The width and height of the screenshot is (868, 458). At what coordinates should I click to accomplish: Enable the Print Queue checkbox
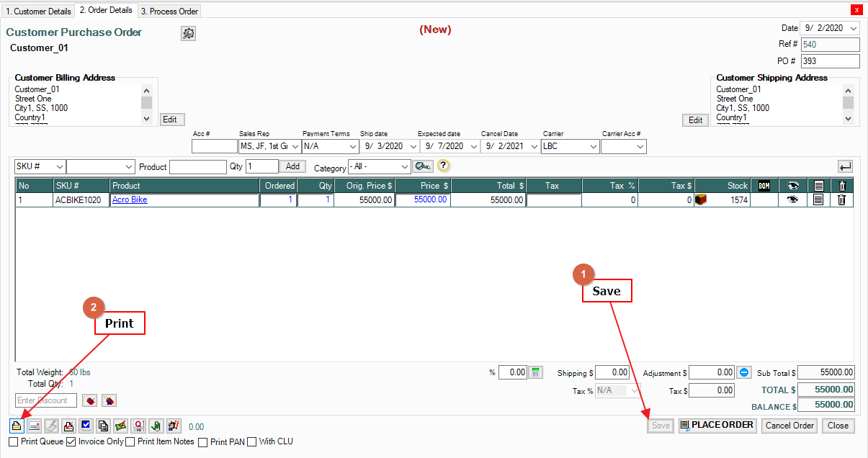(14, 441)
